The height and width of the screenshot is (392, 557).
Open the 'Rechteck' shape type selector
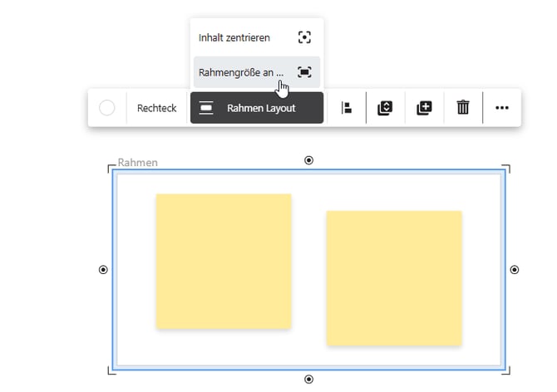pyautogui.click(x=156, y=108)
